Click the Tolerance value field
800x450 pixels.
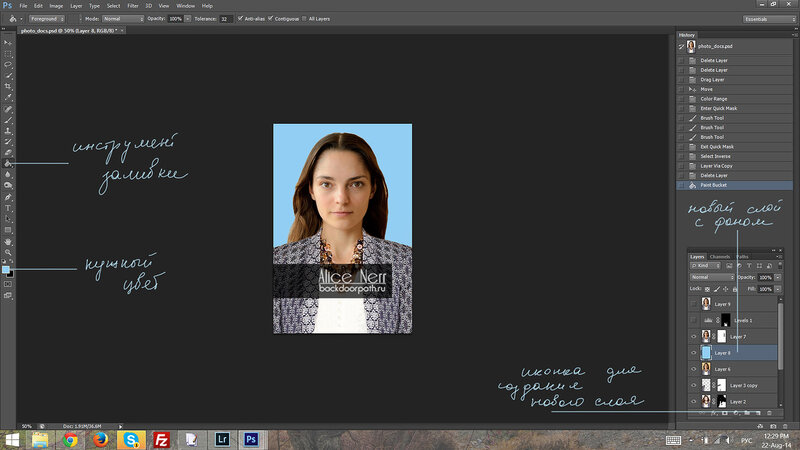coord(226,19)
